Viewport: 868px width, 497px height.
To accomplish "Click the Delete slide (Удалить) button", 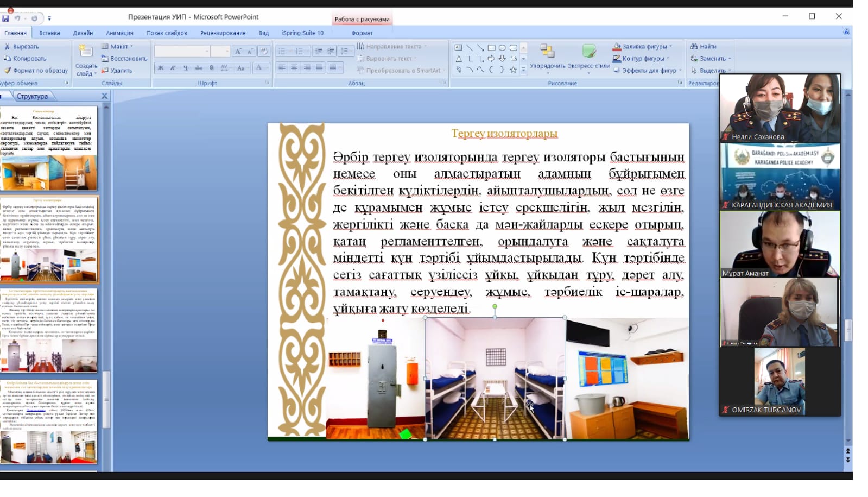I will (x=117, y=71).
